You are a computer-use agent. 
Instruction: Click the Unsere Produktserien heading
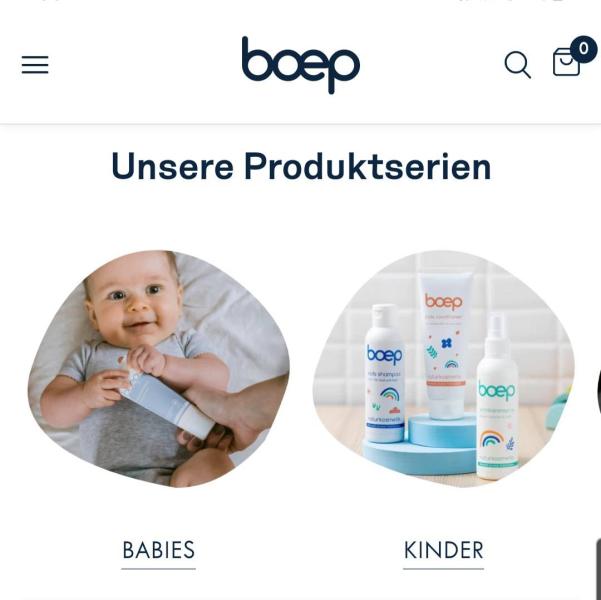tap(301, 166)
